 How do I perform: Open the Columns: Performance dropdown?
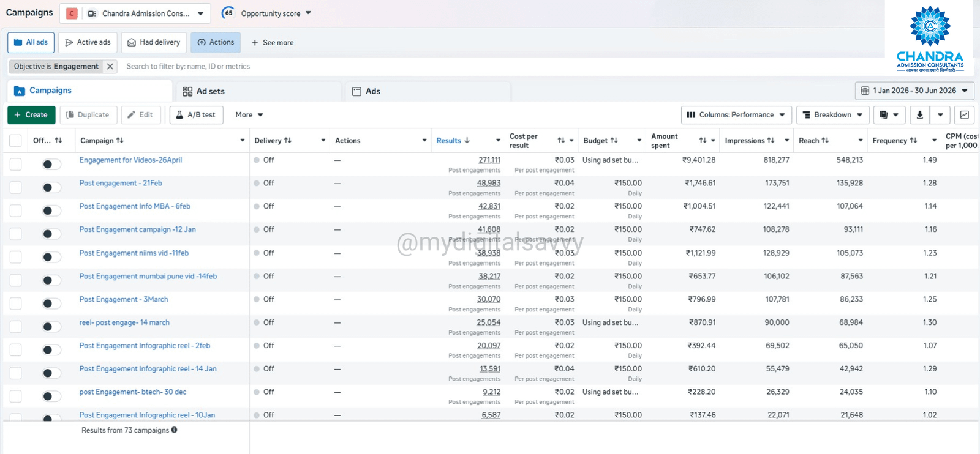coord(736,114)
